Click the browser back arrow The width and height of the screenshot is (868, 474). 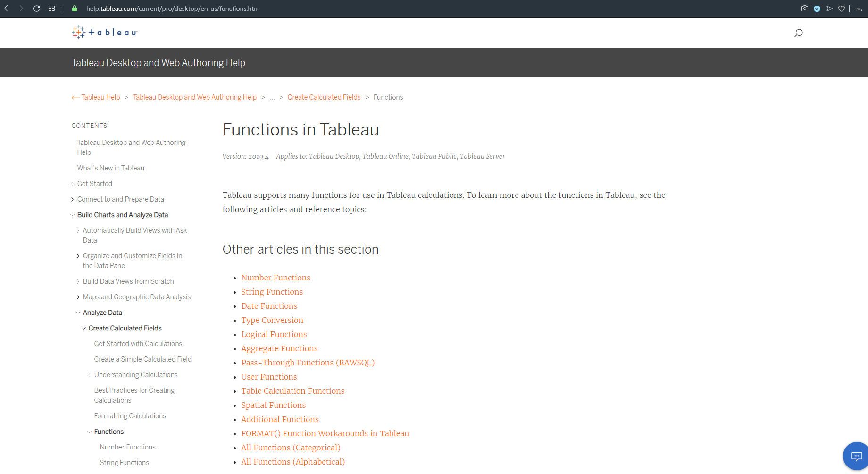pyautogui.click(x=7, y=8)
